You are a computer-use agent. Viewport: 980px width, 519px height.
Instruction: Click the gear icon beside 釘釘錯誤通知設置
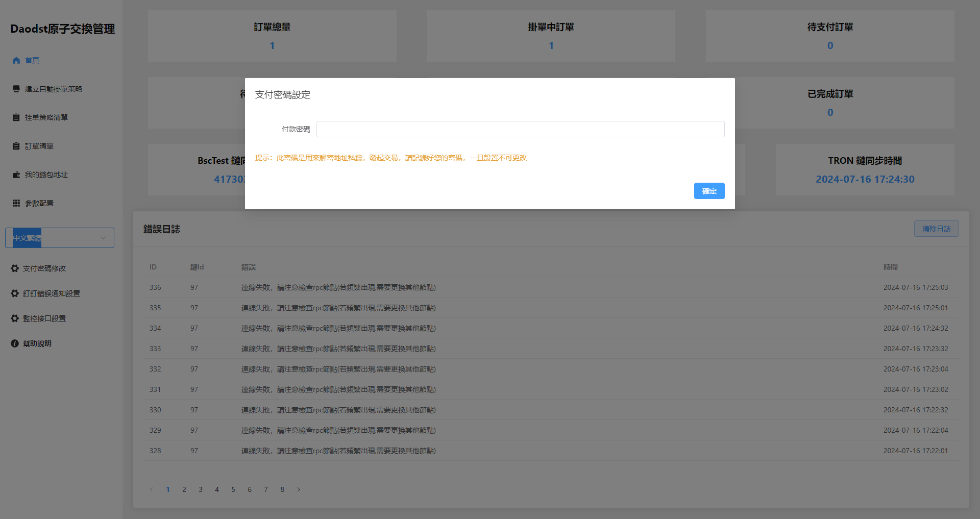(15, 293)
